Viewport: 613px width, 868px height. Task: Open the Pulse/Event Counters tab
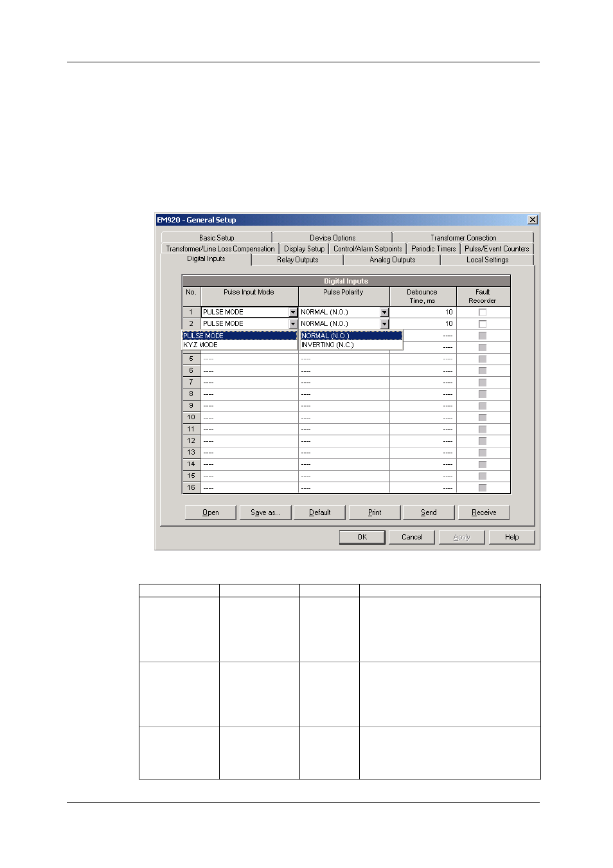click(497, 249)
